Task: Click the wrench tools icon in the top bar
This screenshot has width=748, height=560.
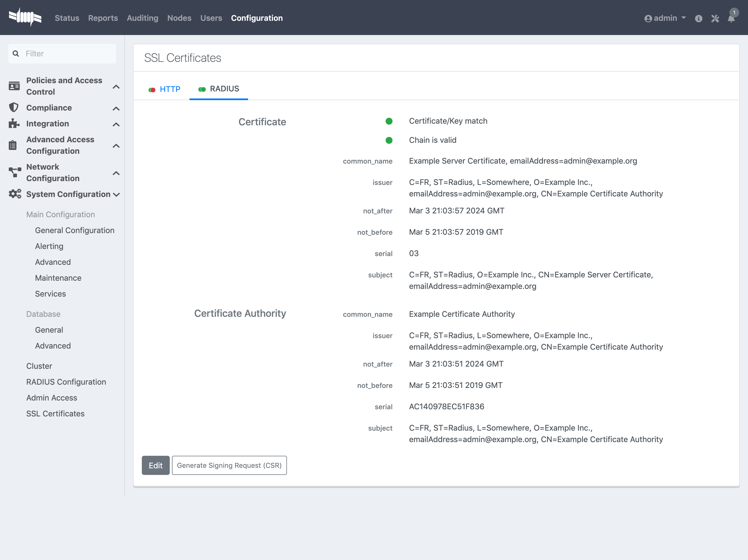Action: [x=715, y=19]
